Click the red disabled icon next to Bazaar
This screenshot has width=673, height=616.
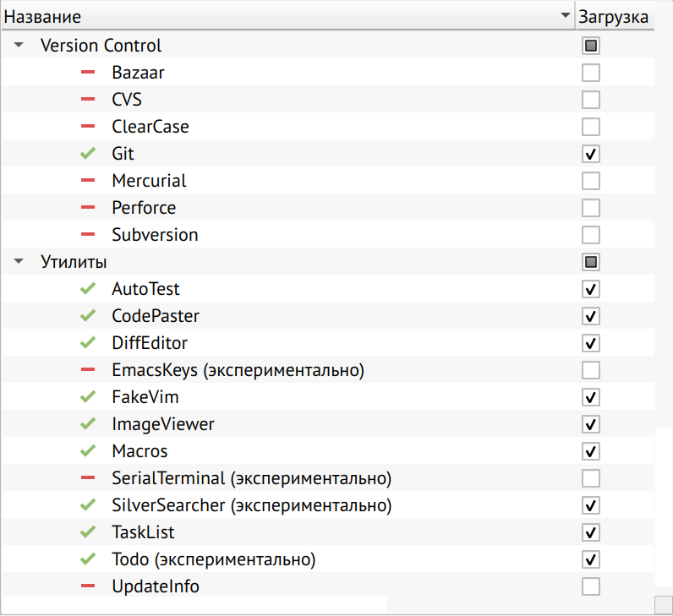point(88,73)
